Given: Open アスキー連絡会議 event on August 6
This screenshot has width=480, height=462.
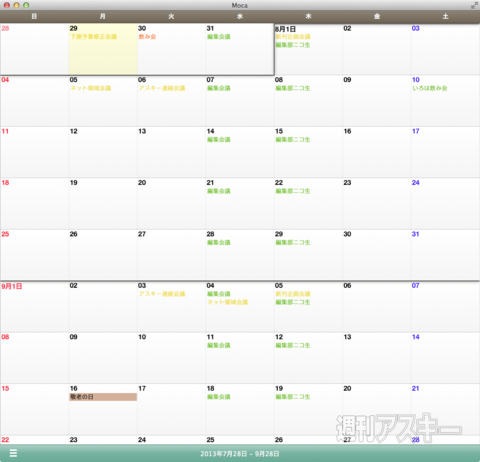Looking at the screenshot, I should click(162, 88).
